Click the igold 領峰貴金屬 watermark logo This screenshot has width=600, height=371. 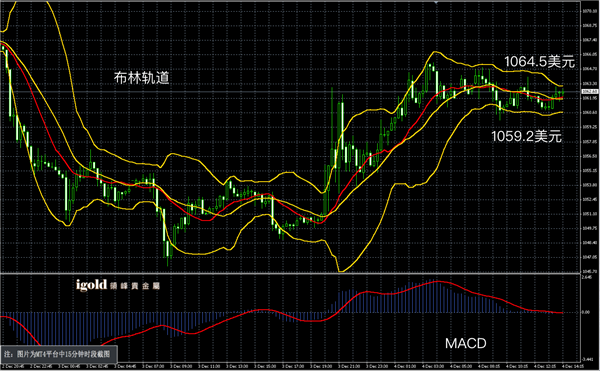[x=118, y=285]
